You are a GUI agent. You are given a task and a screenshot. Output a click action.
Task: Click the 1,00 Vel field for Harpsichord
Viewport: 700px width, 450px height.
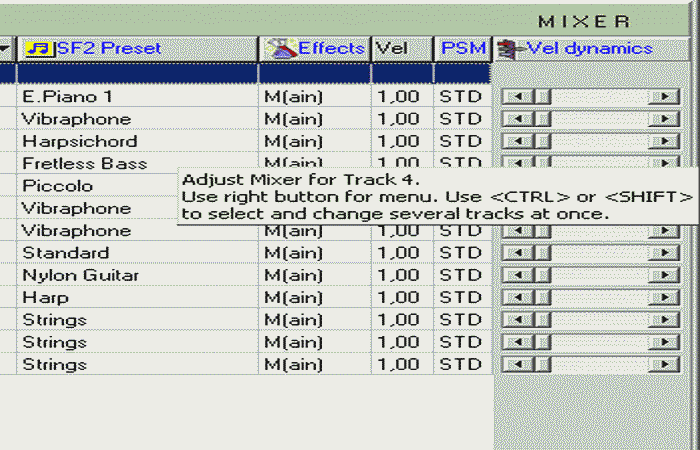pyautogui.click(x=398, y=142)
